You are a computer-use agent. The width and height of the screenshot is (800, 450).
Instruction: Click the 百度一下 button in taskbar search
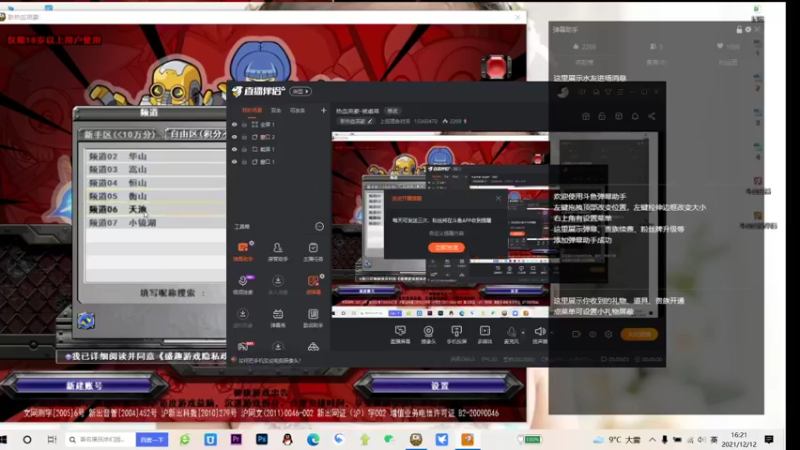(x=152, y=439)
